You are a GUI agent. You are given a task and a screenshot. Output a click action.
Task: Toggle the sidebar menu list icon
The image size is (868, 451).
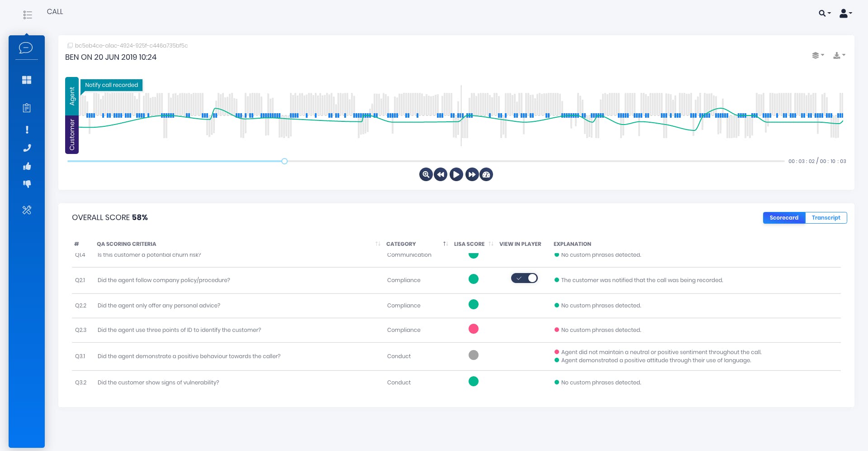click(28, 15)
